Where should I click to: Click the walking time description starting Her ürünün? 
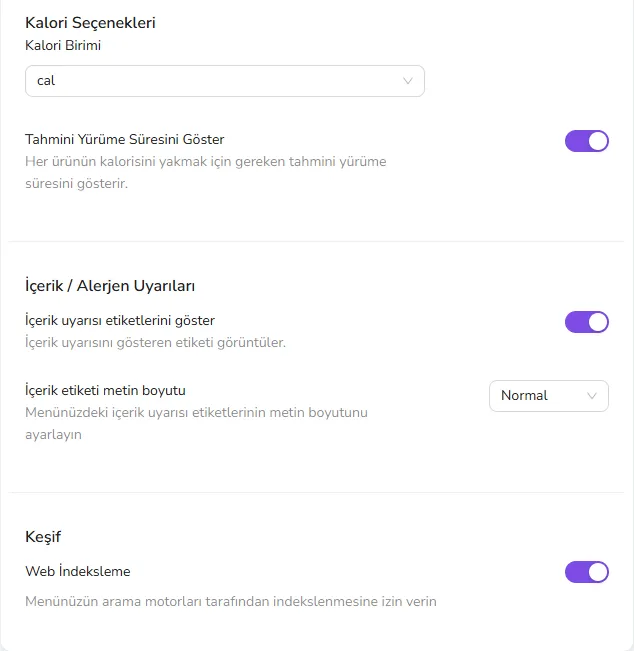(206, 172)
